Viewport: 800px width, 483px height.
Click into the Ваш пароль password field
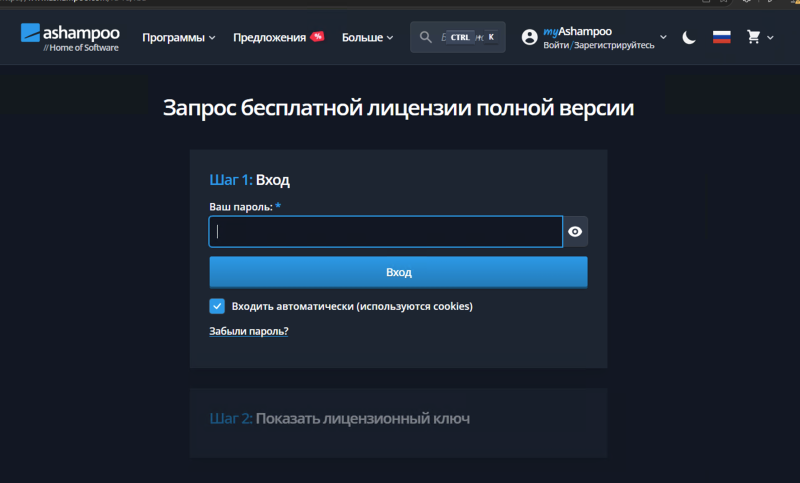point(386,232)
